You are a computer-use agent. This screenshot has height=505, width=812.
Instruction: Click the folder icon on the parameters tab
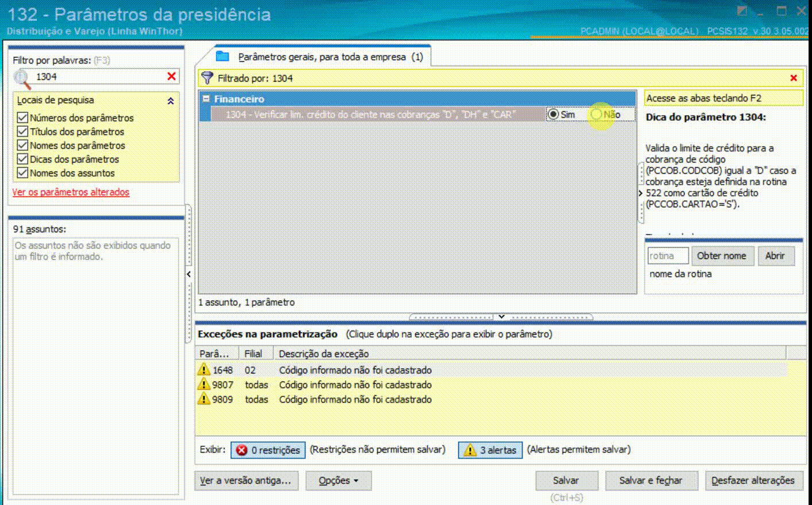tap(222, 56)
